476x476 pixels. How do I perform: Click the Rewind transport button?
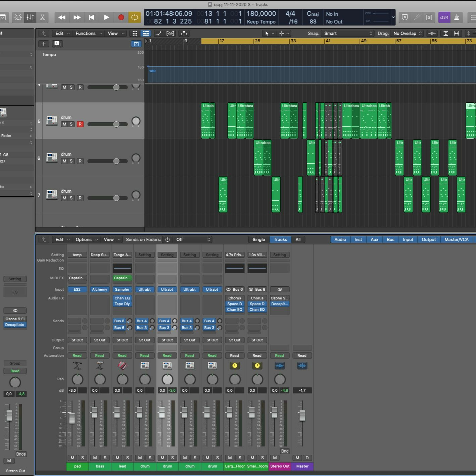click(62, 17)
